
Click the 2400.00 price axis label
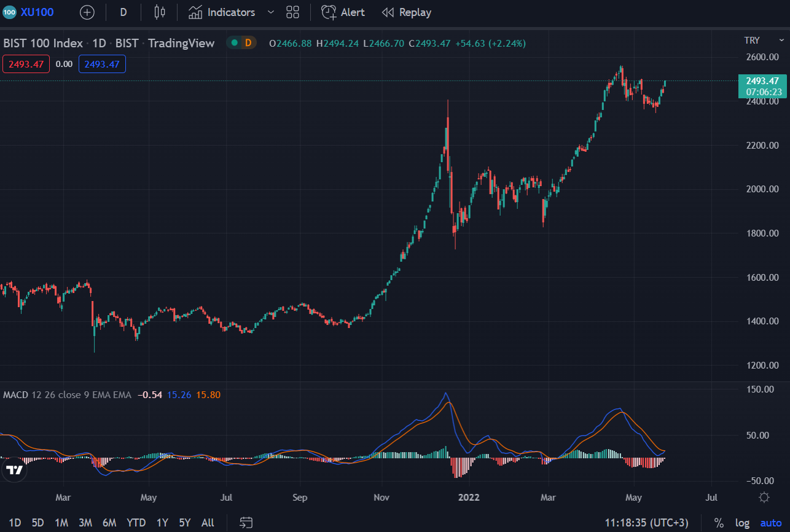click(x=762, y=101)
